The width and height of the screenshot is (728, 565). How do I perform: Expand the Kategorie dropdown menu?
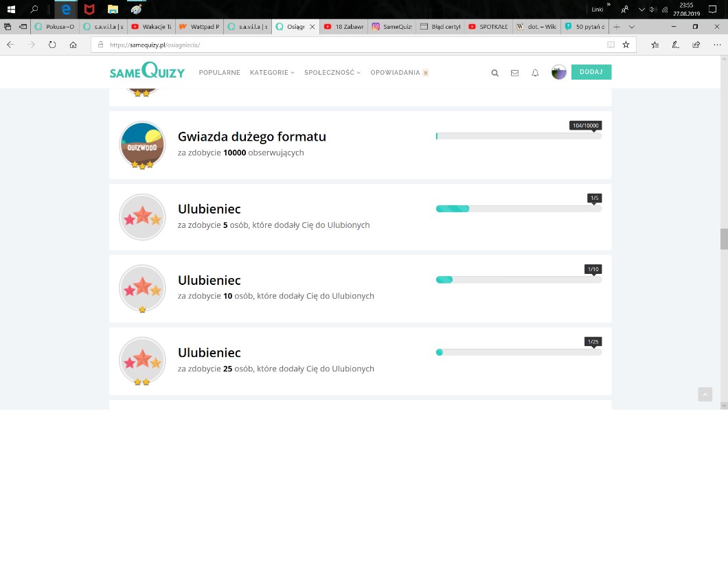pyautogui.click(x=271, y=73)
